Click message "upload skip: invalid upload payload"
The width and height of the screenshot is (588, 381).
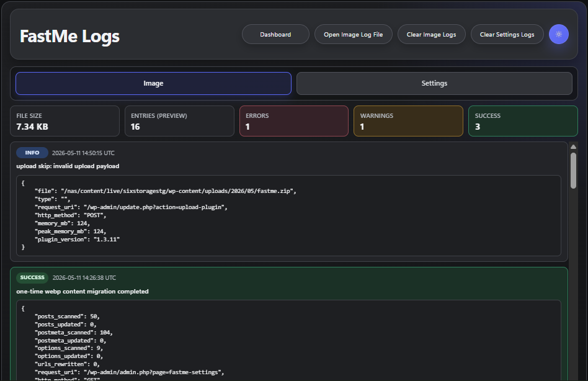[68, 166]
